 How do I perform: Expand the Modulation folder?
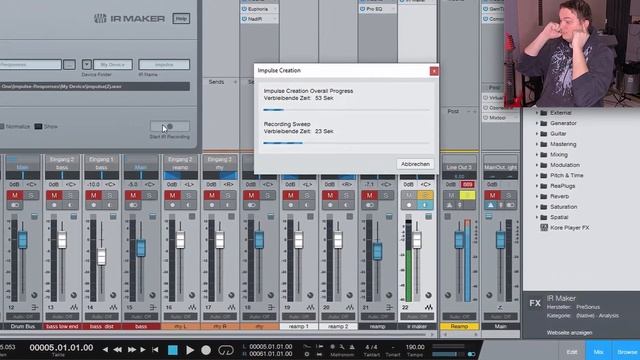point(537,165)
